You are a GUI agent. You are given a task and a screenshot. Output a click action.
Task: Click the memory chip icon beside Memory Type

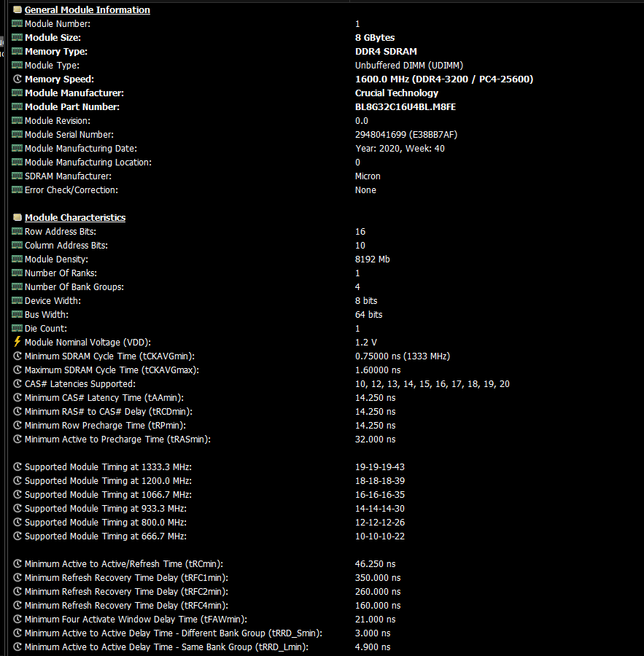(x=18, y=51)
